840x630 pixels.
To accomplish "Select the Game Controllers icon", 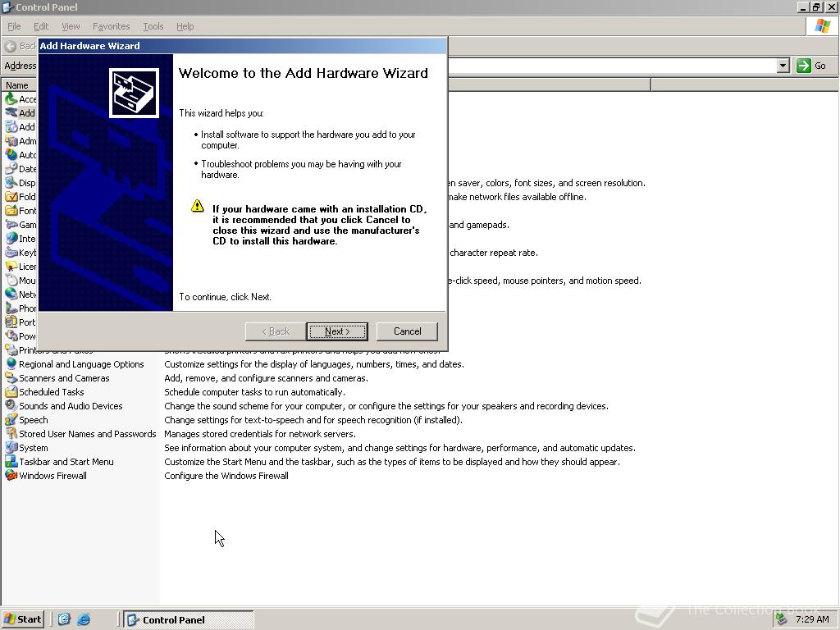I will (x=11, y=224).
